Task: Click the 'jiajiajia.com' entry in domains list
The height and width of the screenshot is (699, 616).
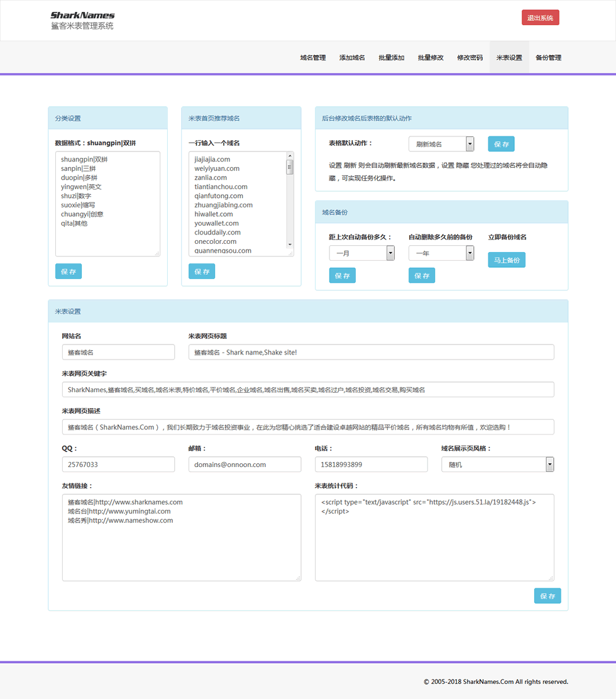Action: pyautogui.click(x=212, y=159)
